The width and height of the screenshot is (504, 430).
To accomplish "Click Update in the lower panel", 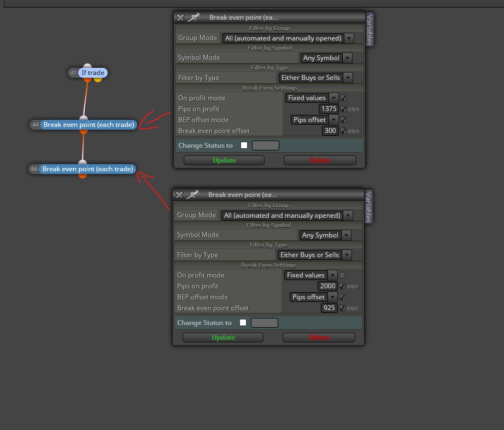I will point(223,338).
